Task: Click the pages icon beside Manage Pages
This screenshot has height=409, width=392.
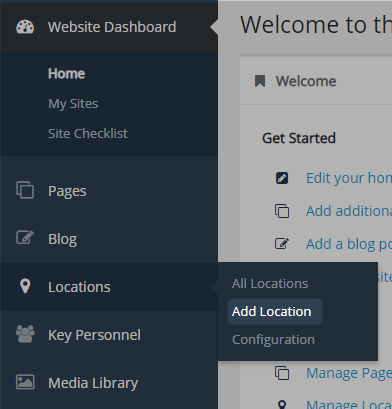Action: [x=282, y=373]
